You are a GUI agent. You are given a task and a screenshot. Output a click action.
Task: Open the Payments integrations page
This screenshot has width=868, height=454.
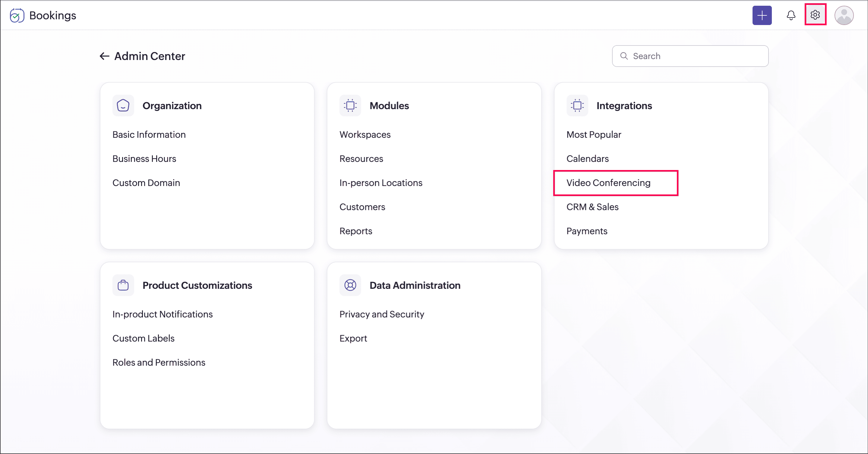(x=587, y=231)
